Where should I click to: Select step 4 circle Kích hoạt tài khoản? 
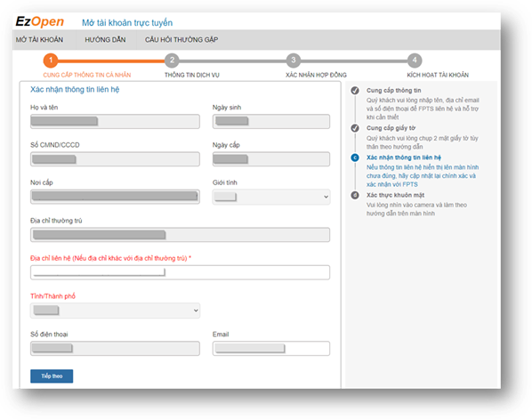point(415,61)
